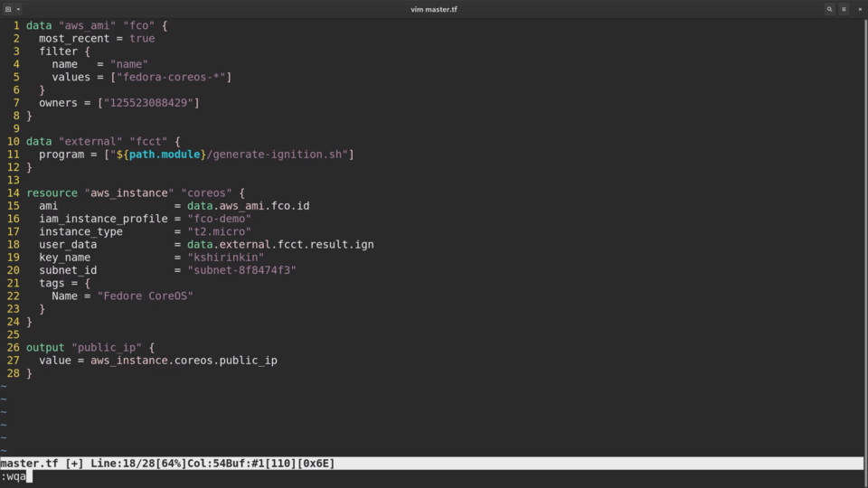Viewport: 868px width, 488px height.
Task: Click the 'true' value on line 2
Action: point(142,38)
